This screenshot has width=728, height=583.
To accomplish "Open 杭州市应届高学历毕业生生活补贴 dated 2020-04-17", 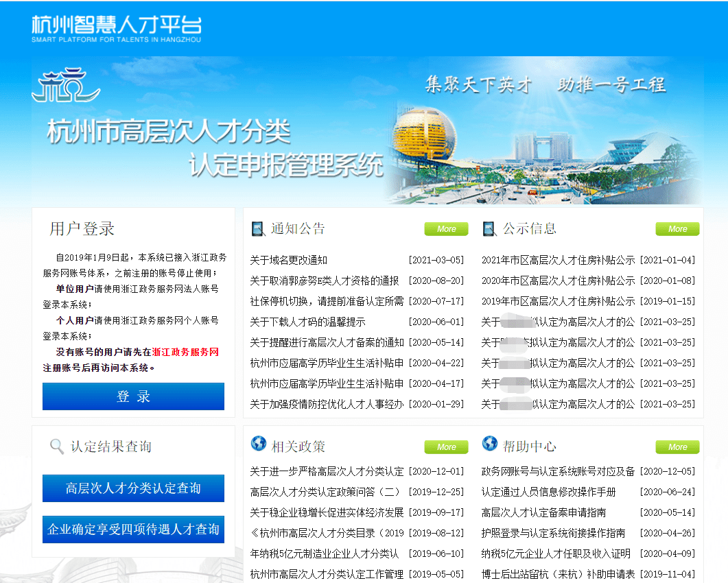I will [x=327, y=383].
